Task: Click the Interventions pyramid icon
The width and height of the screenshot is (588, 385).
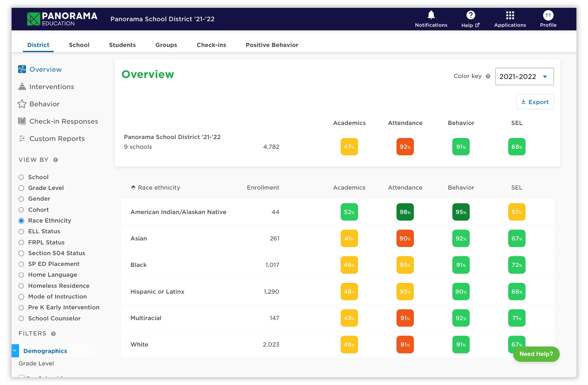Action: coord(22,86)
